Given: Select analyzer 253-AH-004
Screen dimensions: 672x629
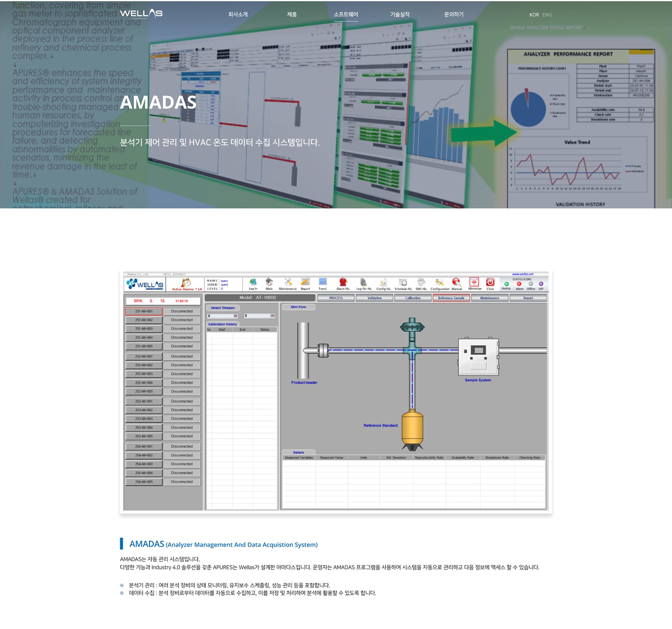Looking at the screenshot, I should click(x=144, y=428).
